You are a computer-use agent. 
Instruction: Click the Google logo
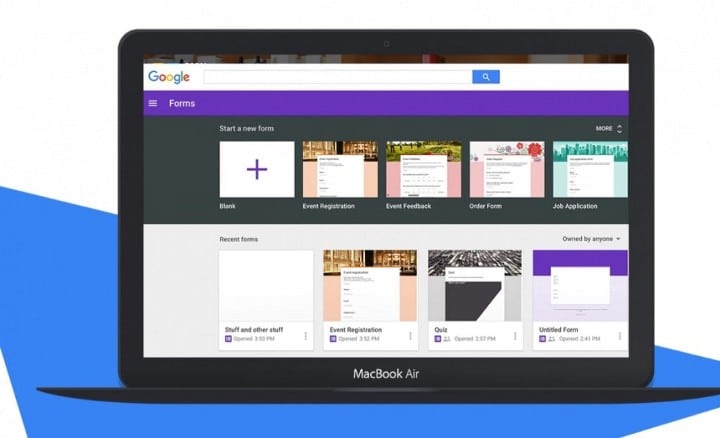tap(169, 77)
